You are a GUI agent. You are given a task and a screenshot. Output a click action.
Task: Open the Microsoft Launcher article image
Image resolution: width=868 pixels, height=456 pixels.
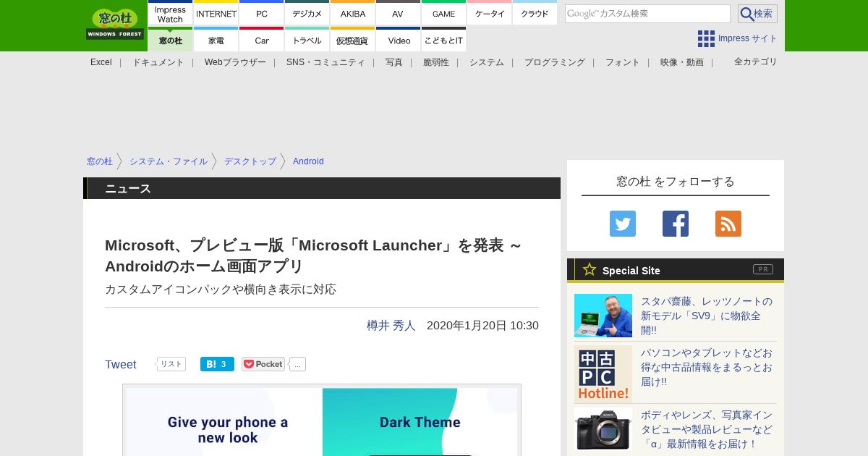(x=322, y=421)
